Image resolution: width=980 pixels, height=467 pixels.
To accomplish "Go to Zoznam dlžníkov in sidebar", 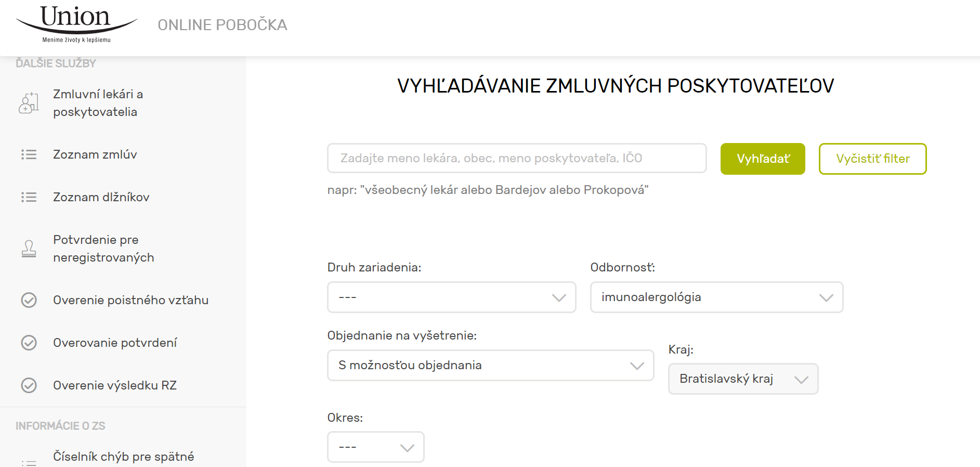I will 101,197.
